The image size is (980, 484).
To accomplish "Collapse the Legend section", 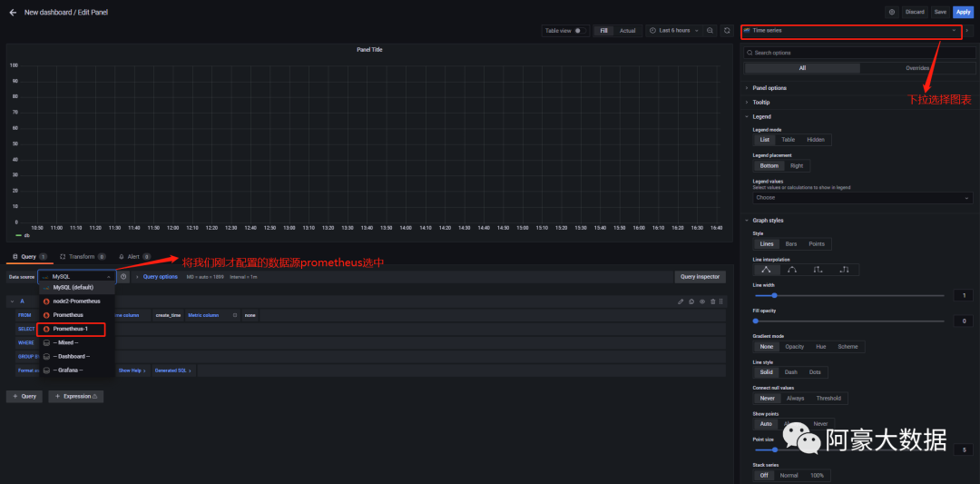I will pos(761,116).
